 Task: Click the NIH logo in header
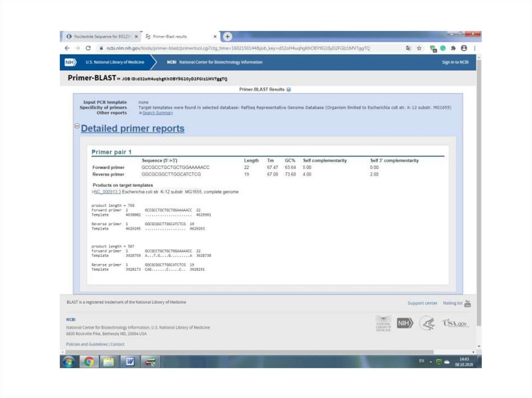pyautogui.click(x=71, y=62)
